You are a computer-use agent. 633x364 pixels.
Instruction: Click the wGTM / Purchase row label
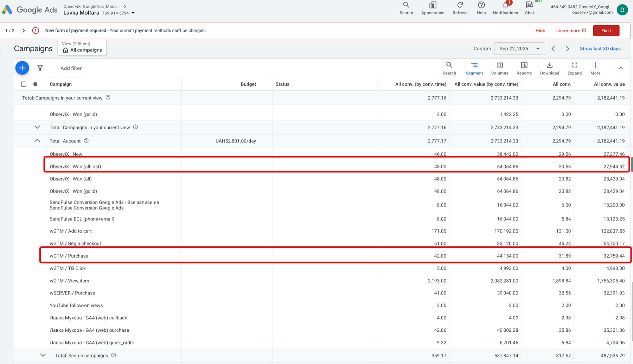tap(69, 256)
